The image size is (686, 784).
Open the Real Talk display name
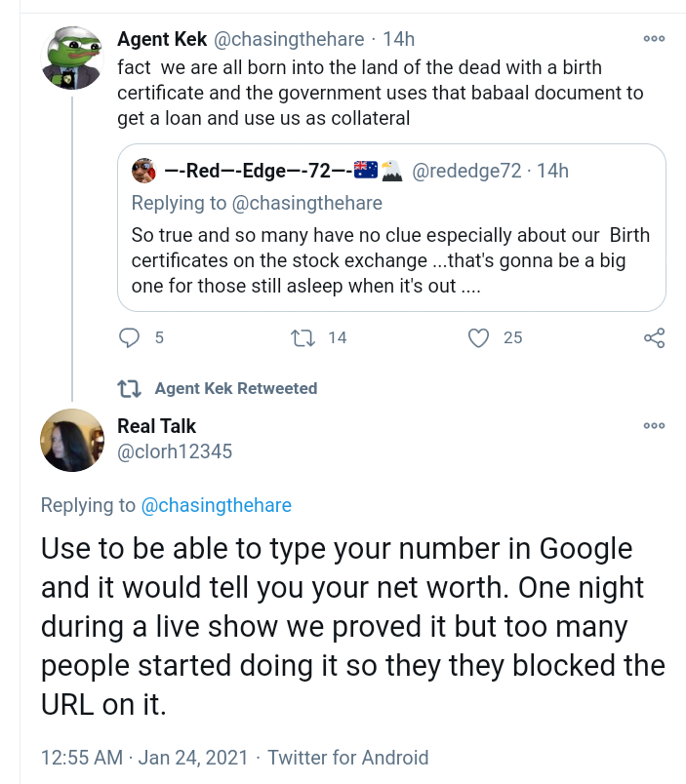156,426
